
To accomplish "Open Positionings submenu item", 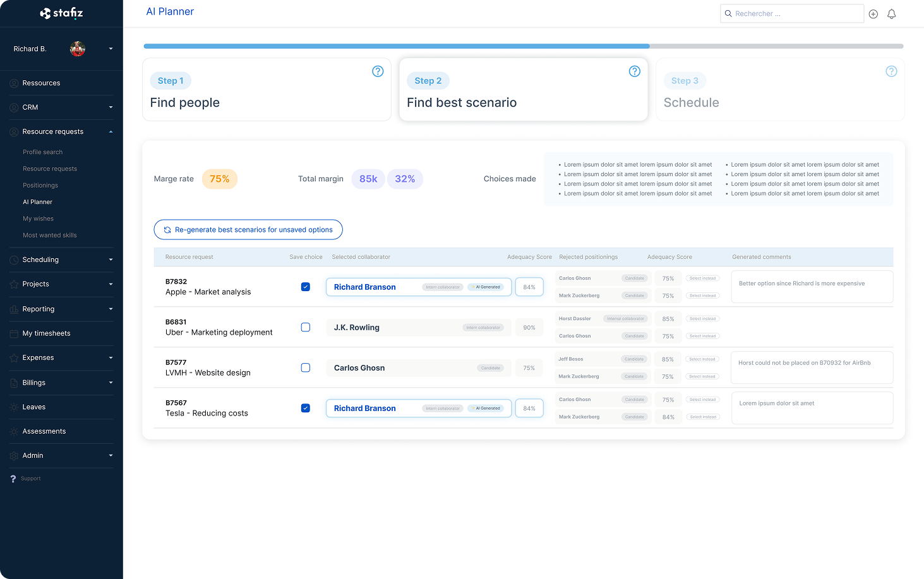I will (x=40, y=186).
